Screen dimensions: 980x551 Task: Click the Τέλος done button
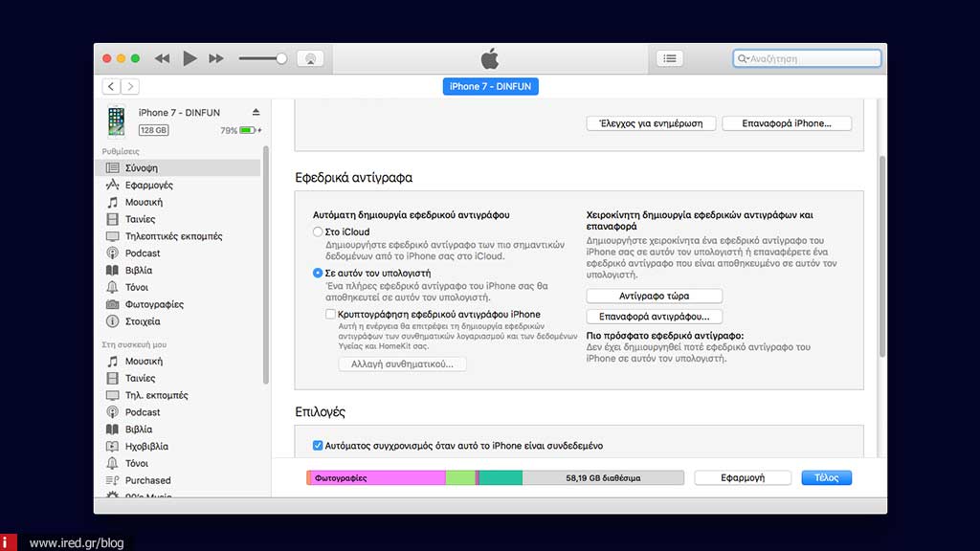pos(826,477)
